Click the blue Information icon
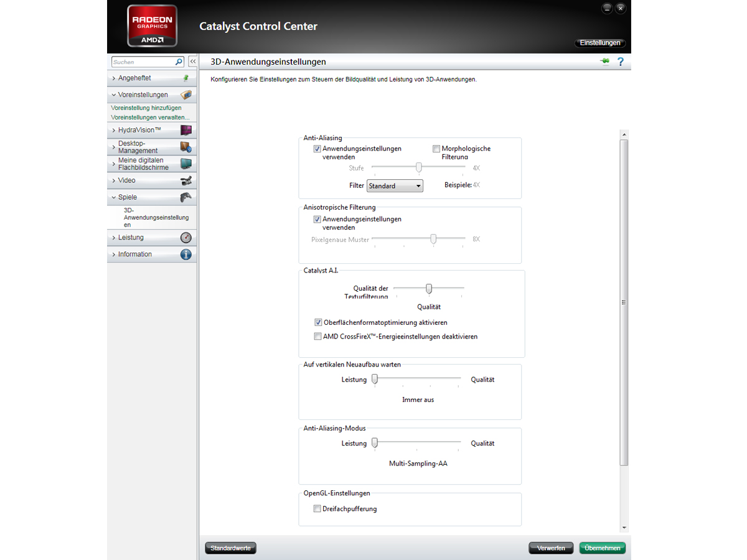Screen dimensions: 747x560 pos(186,254)
